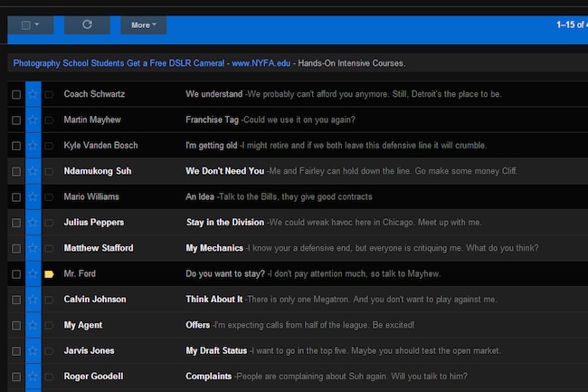Image resolution: width=588 pixels, height=392 pixels.
Task: Click sender name Julius Peppers
Action: (94, 222)
